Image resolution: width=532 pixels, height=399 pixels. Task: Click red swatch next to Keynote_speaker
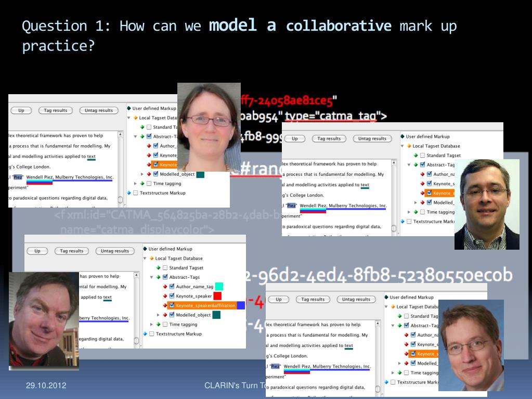[x=217, y=296]
